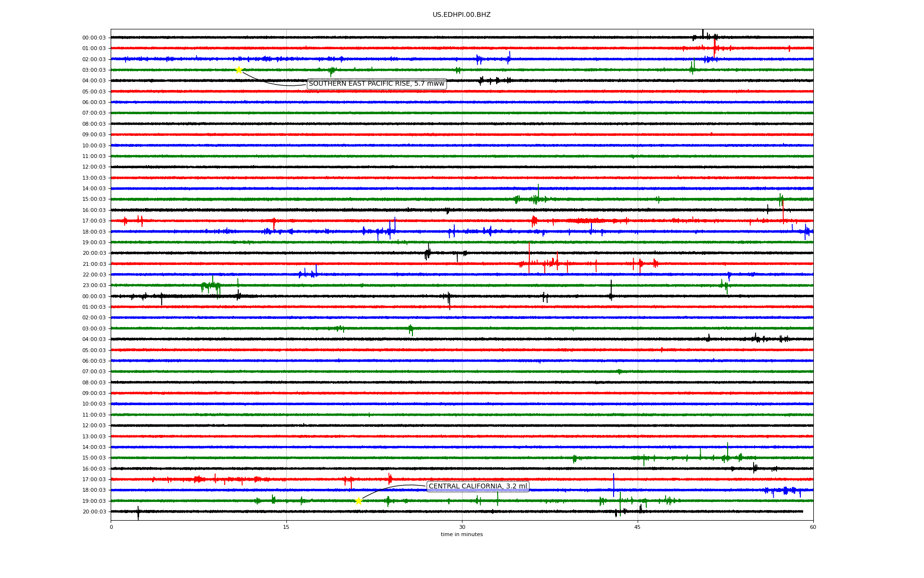
Task: Click the first-day 08:00:03 time label
Action: (94, 124)
